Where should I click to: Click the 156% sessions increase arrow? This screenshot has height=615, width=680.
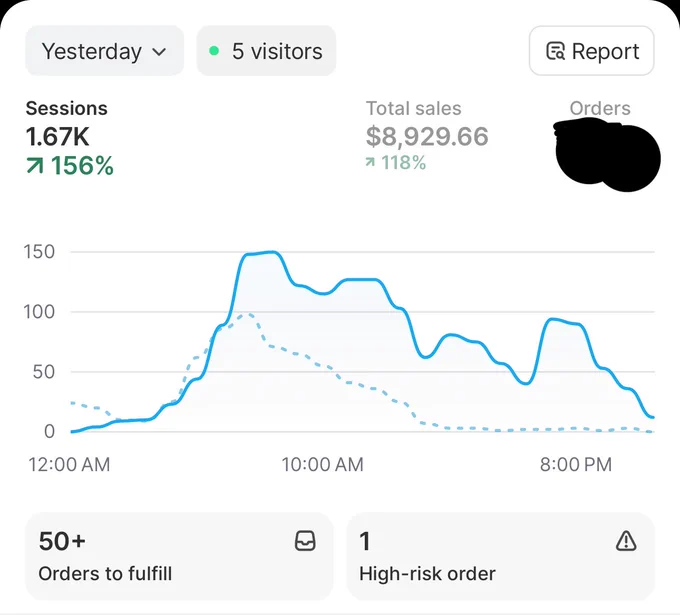pos(35,166)
